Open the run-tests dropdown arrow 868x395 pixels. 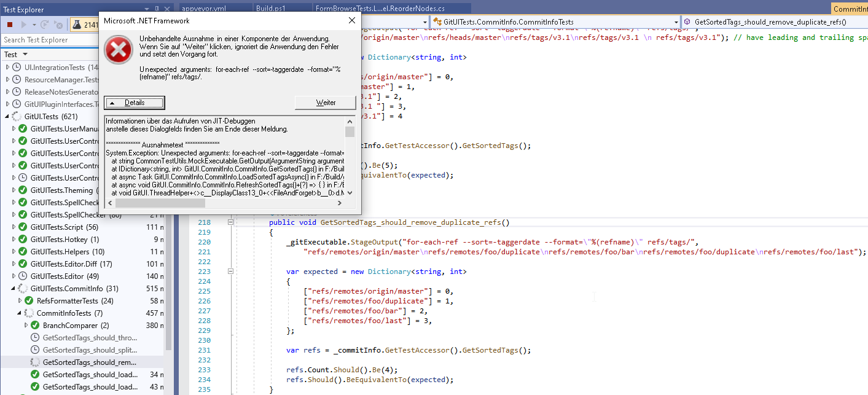(x=33, y=25)
